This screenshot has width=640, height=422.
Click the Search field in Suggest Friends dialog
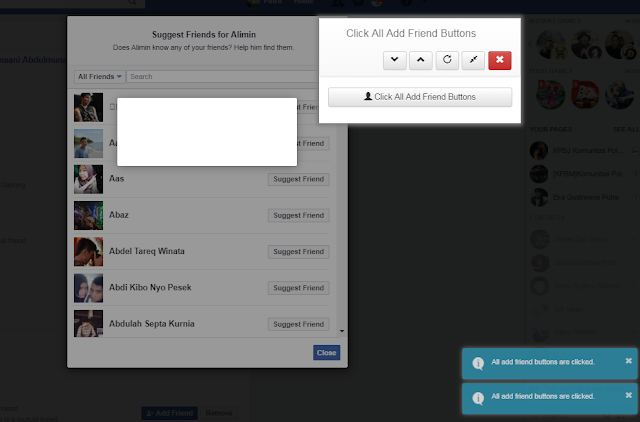tap(222, 77)
